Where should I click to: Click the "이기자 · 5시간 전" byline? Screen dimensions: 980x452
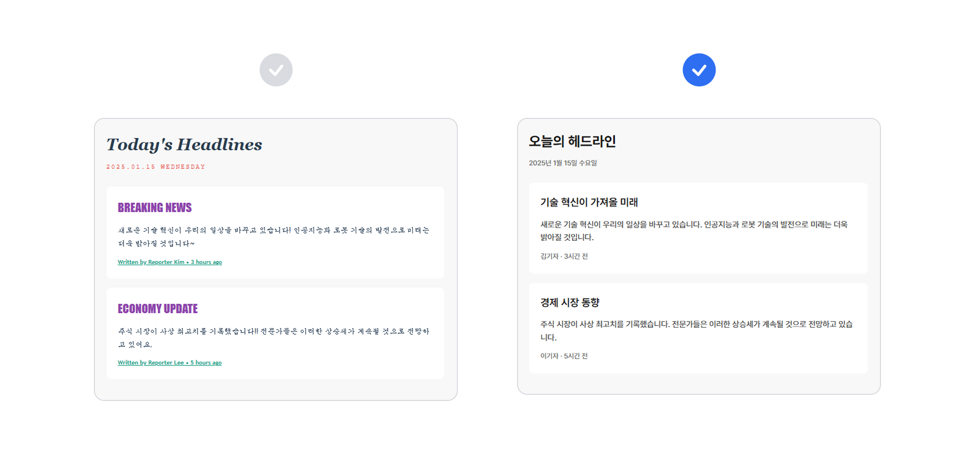(564, 356)
